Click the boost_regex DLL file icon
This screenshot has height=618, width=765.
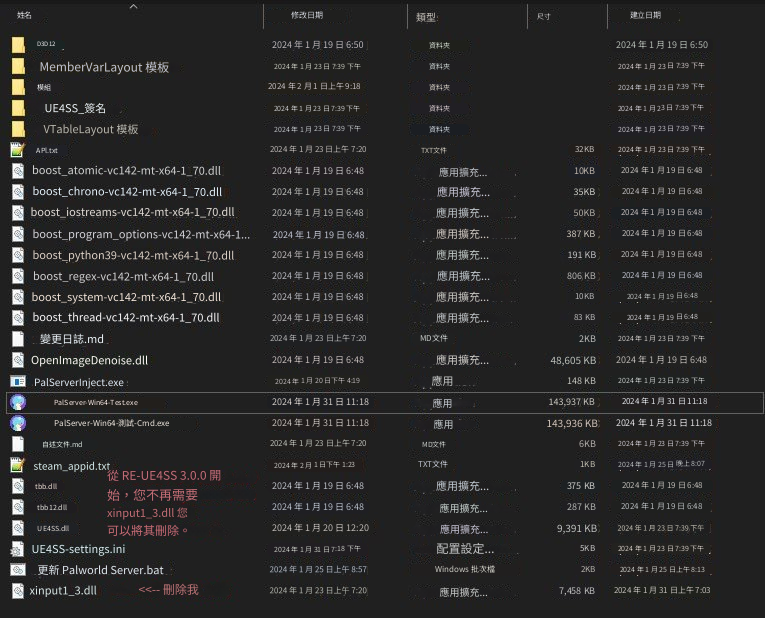coord(18,276)
